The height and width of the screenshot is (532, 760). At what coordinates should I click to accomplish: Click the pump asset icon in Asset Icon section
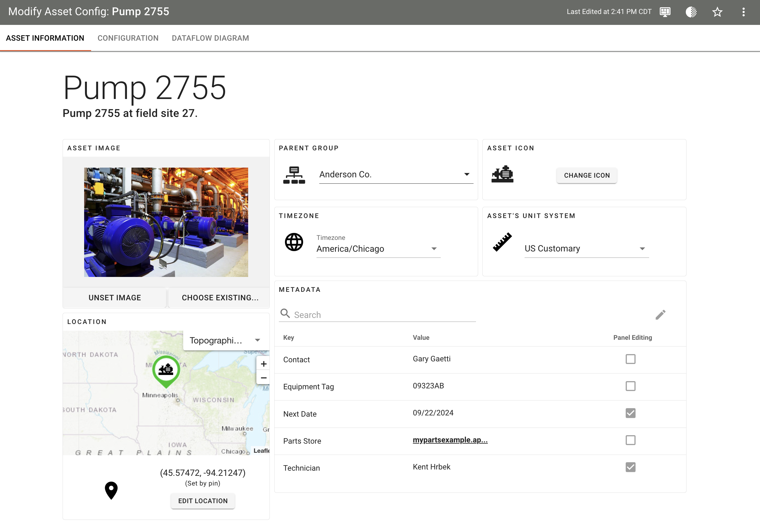click(x=502, y=174)
